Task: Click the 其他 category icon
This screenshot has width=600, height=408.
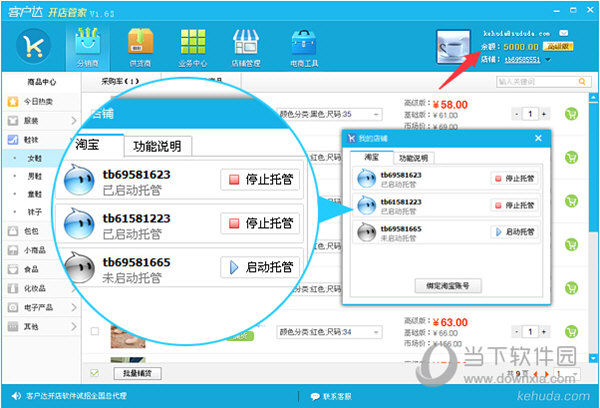Action: click(13, 326)
